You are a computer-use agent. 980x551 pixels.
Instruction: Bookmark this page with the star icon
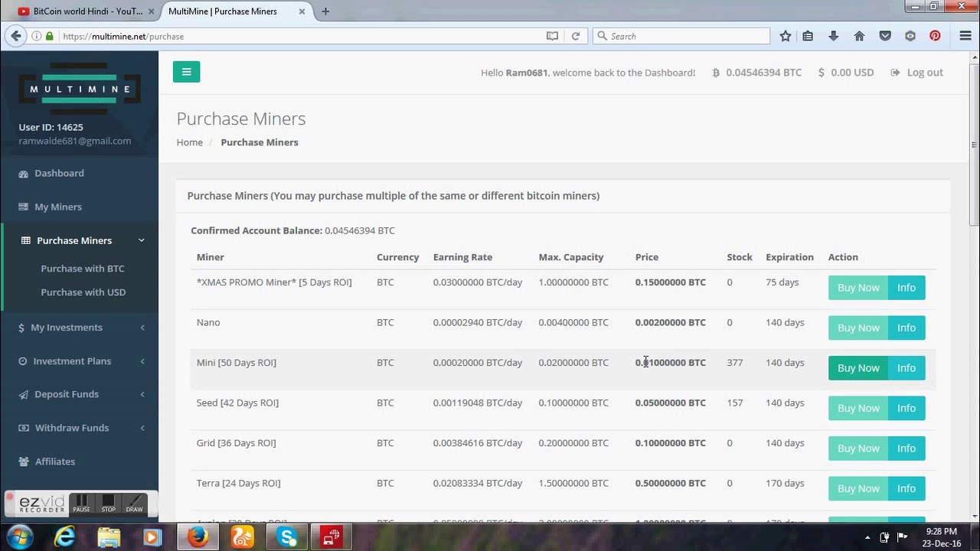coord(786,36)
